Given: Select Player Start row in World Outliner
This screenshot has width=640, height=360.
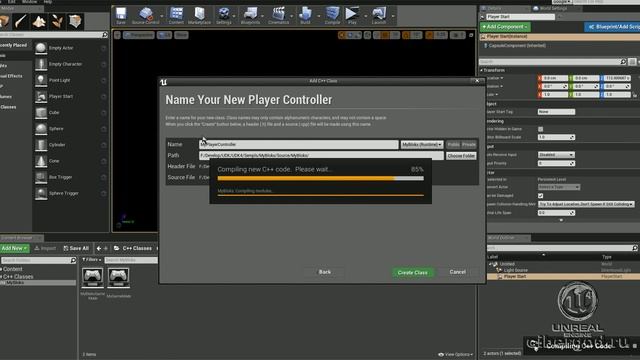Looking at the screenshot, I should pyautogui.click(x=563, y=276).
